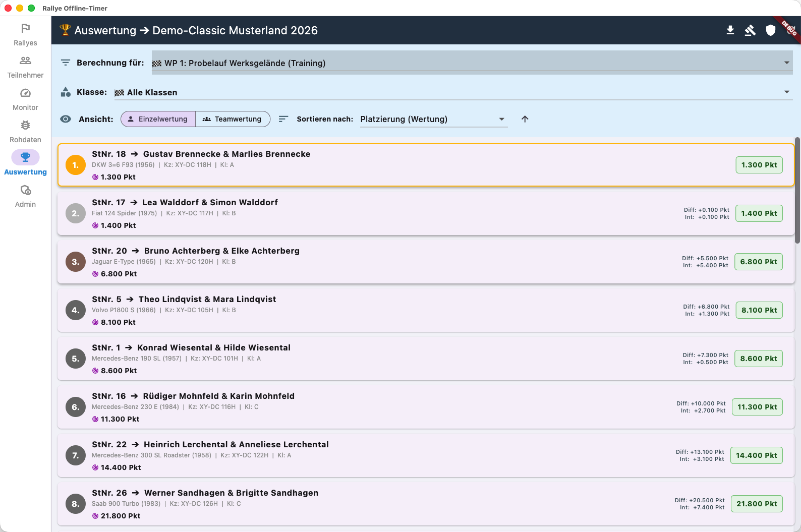
Task: Click the 14.400 Pkt badge of StNr. 22
Action: (x=757, y=455)
